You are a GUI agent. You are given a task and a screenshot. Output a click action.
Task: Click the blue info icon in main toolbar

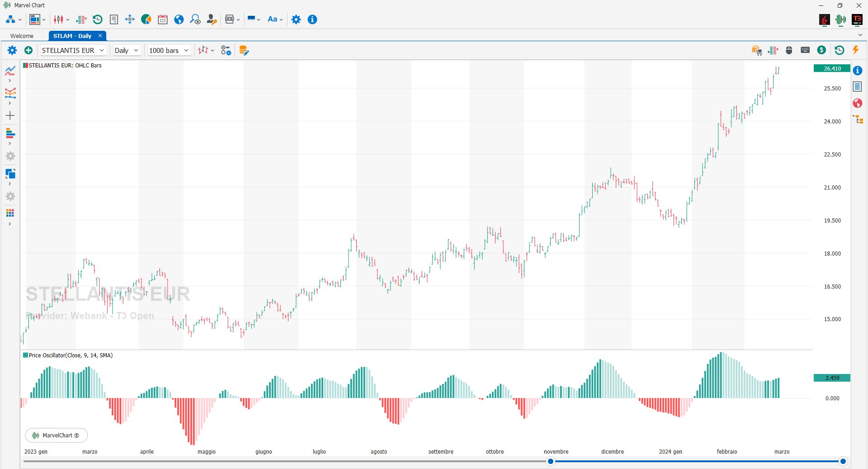coord(312,19)
